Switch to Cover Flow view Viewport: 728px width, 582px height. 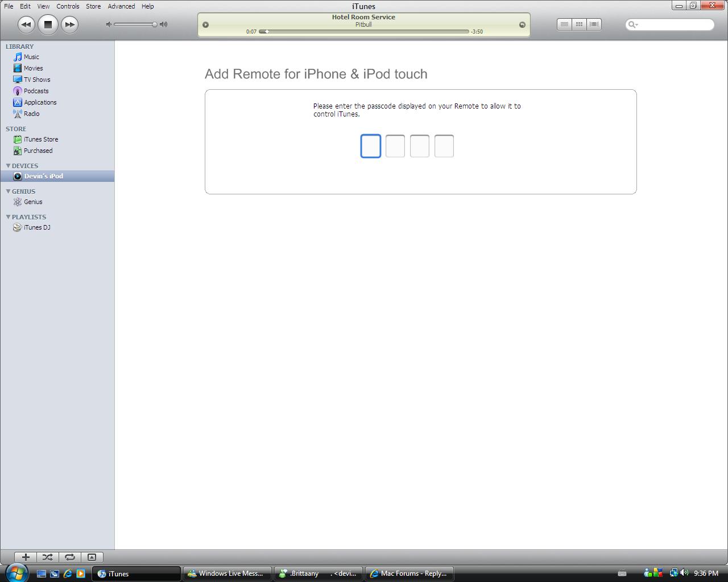point(594,24)
